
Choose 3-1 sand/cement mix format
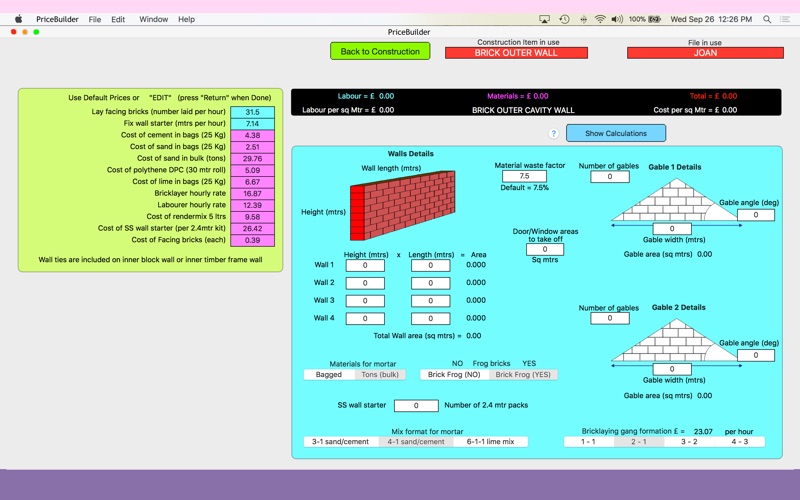(340, 442)
